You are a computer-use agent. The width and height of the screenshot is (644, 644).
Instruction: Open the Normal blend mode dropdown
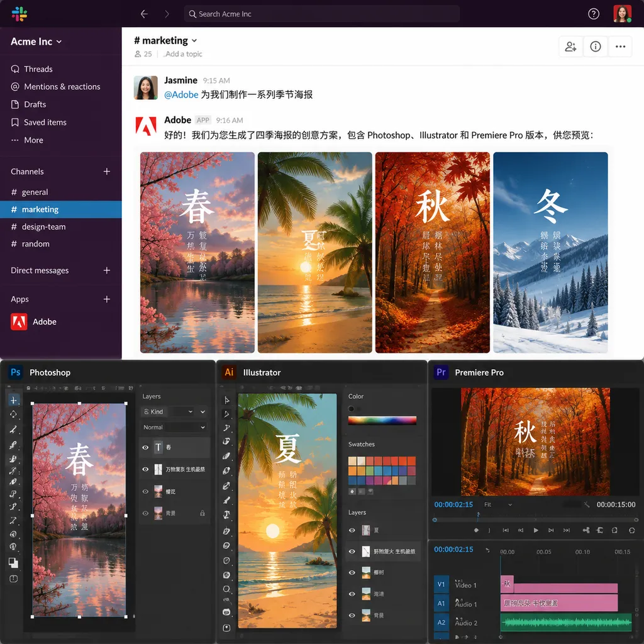coord(174,427)
